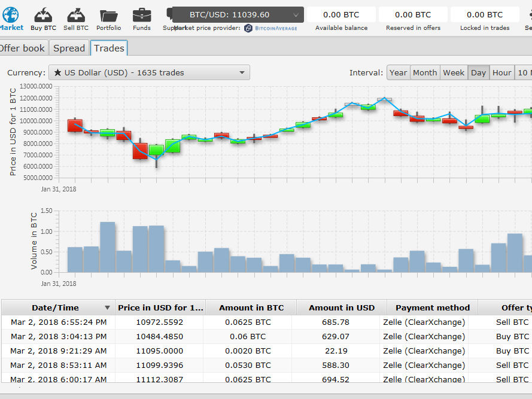Click the USD amount 22.19

pos(336,351)
